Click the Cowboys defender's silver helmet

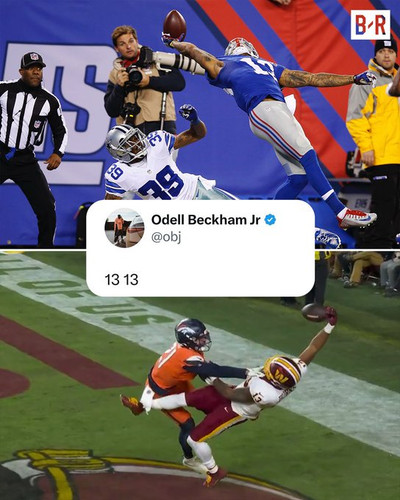(x=126, y=143)
